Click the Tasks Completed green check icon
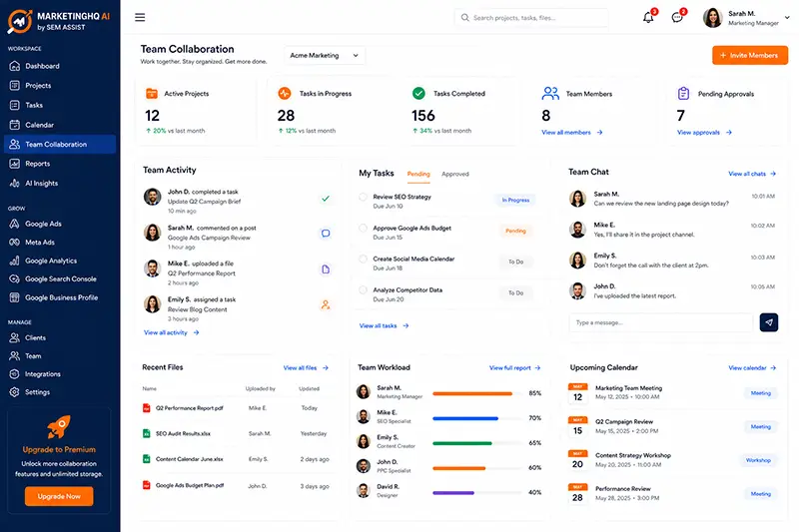Image resolution: width=799 pixels, height=532 pixels. pyautogui.click(x=418, y=93)
